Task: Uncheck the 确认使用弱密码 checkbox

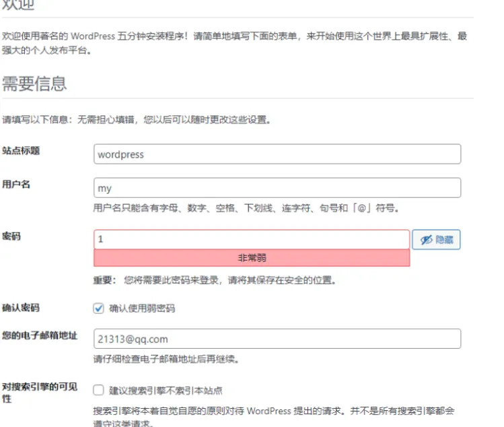Action: (x=99, y=308)
